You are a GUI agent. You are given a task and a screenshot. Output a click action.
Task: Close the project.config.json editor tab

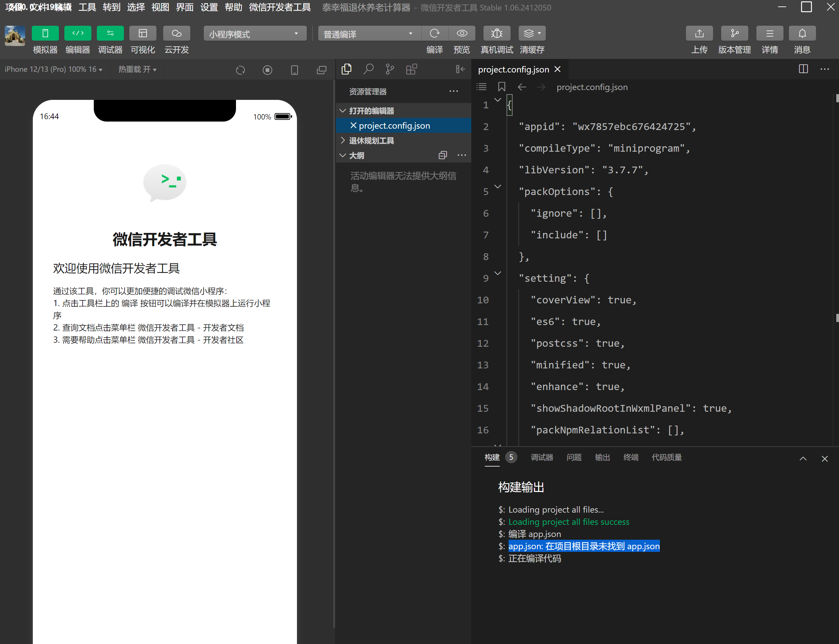558,69
